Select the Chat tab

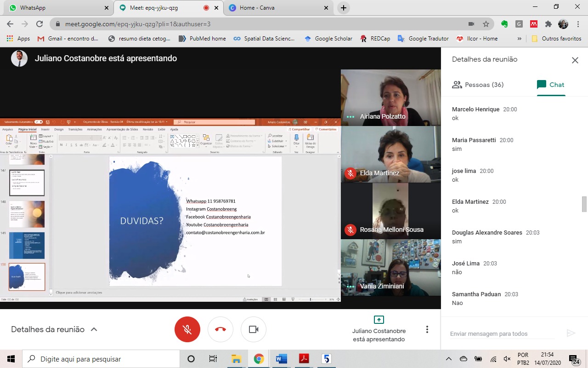click(551, 85)
